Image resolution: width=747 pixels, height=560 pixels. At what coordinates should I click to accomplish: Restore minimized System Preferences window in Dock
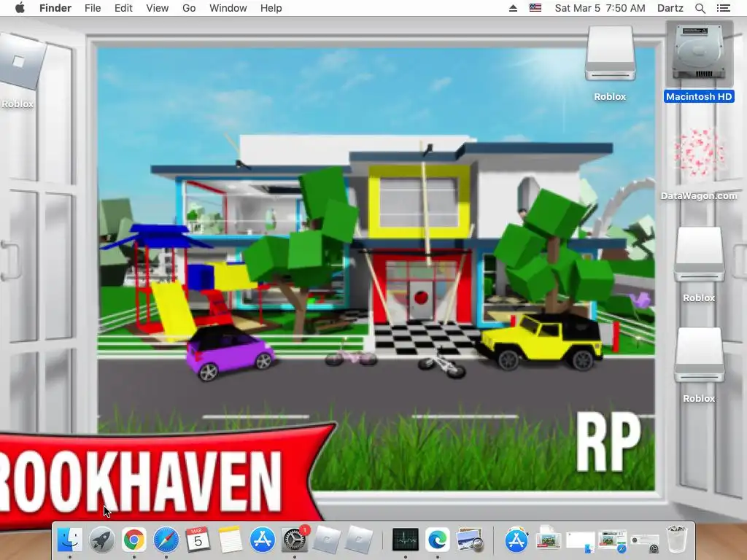coord(645,542)
